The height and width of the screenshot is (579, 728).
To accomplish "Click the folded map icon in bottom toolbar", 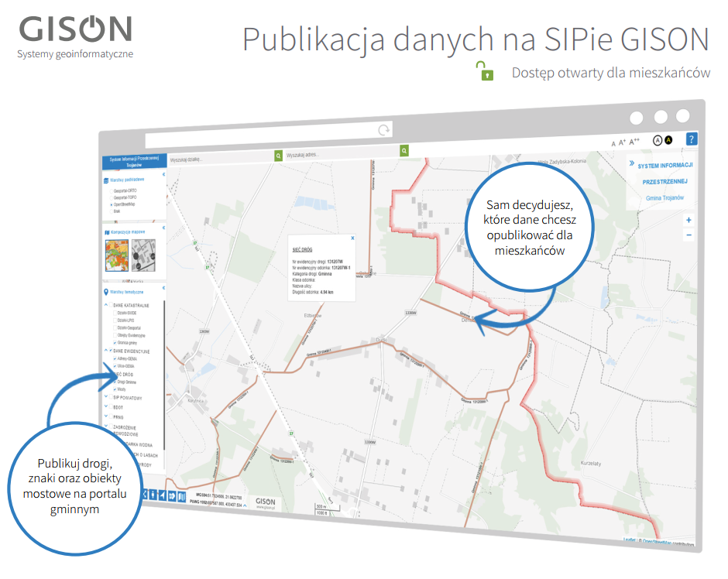I will point(181,497).
